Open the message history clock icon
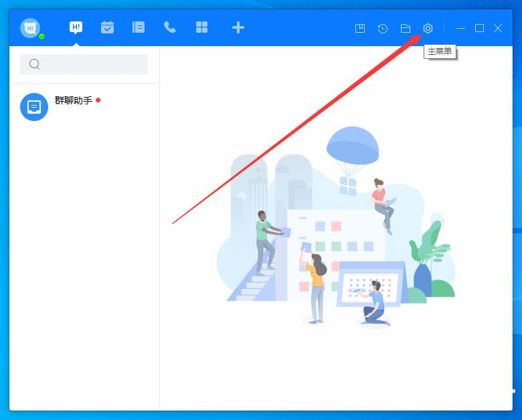522x420 pixels. pyautogui.click(x=383, y=28)
